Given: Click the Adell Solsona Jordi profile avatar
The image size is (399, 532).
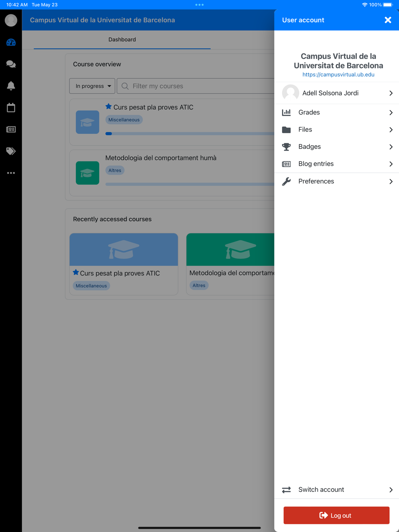Looking at the screenshot, I should [290, 93].
